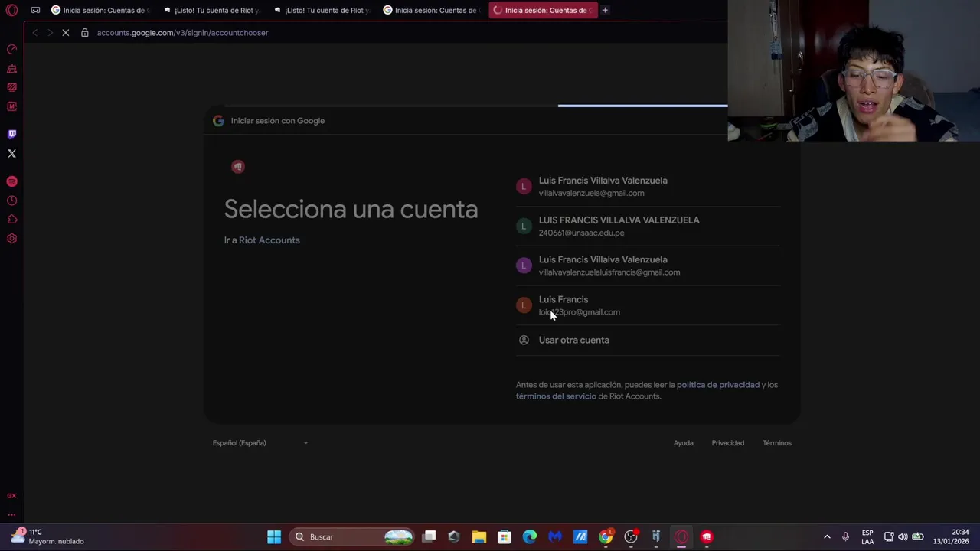Open the Opera GX main menu logo

click(11, 10)
